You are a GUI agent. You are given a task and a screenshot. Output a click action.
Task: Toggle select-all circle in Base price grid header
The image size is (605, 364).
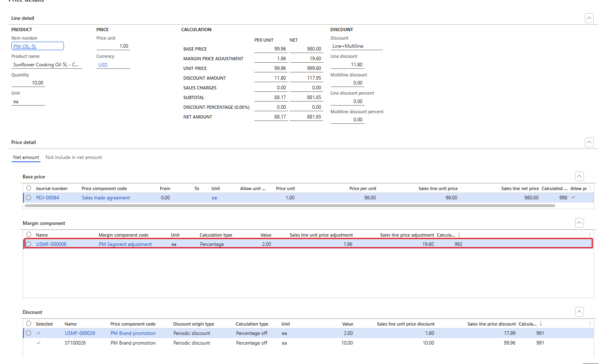[x=29, y=188]
